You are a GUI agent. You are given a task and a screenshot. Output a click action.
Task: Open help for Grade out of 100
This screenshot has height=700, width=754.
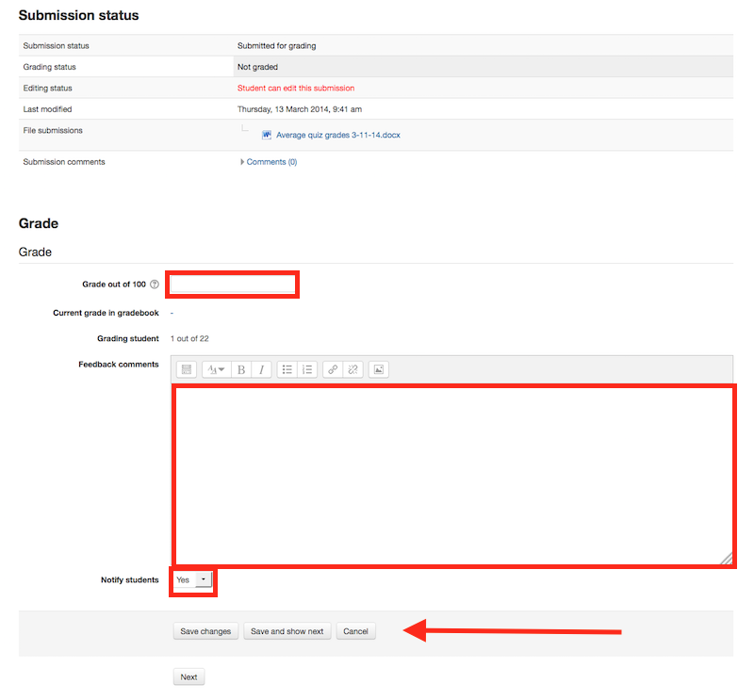[x=155, y=285]
